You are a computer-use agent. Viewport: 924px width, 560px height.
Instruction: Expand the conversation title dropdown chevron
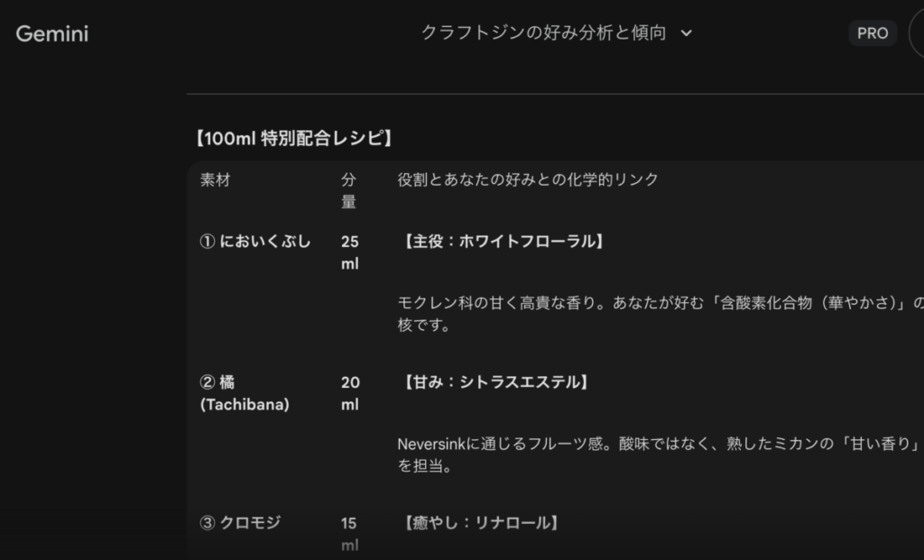coord(686,33)
